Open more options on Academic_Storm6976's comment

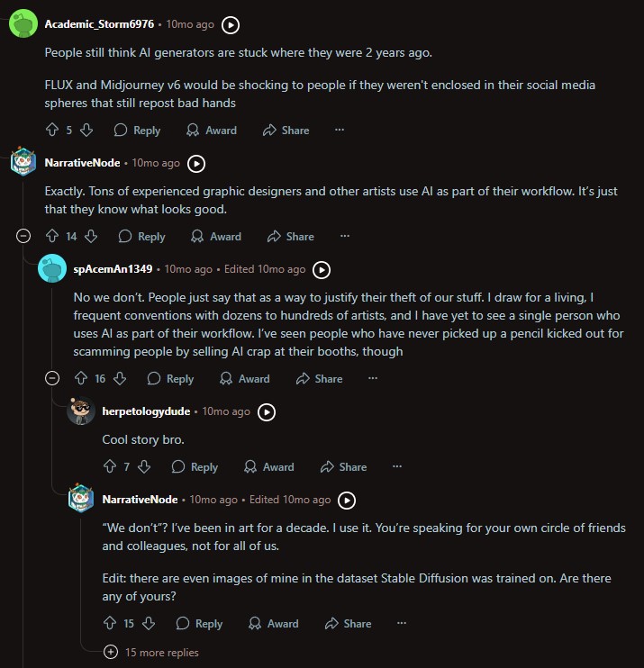tap(340, 131)
